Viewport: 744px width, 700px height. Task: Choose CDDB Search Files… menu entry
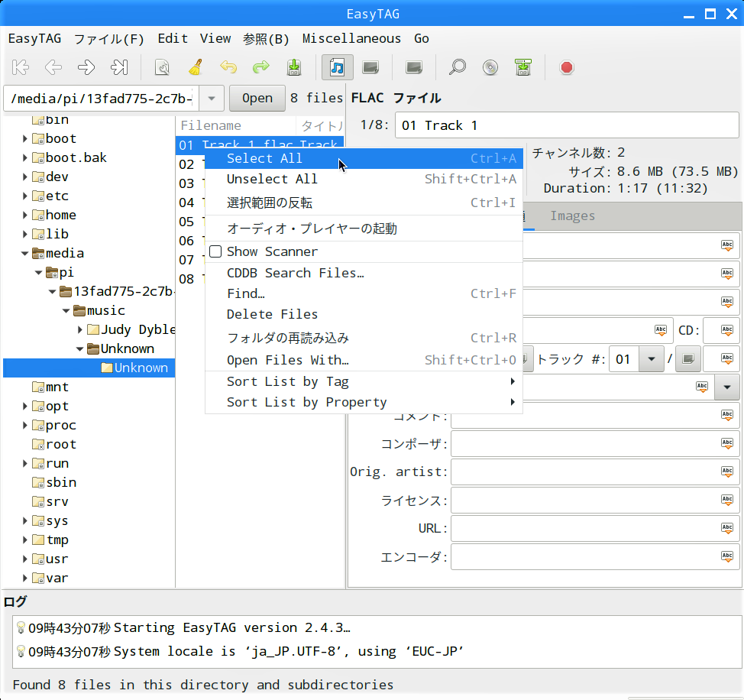point(364,273)
